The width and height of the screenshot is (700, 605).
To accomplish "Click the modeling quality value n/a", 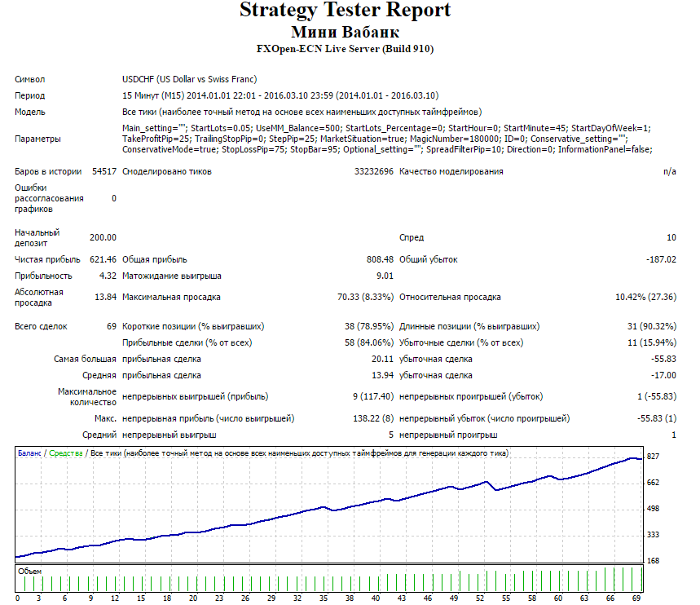I will pos(670,171).
